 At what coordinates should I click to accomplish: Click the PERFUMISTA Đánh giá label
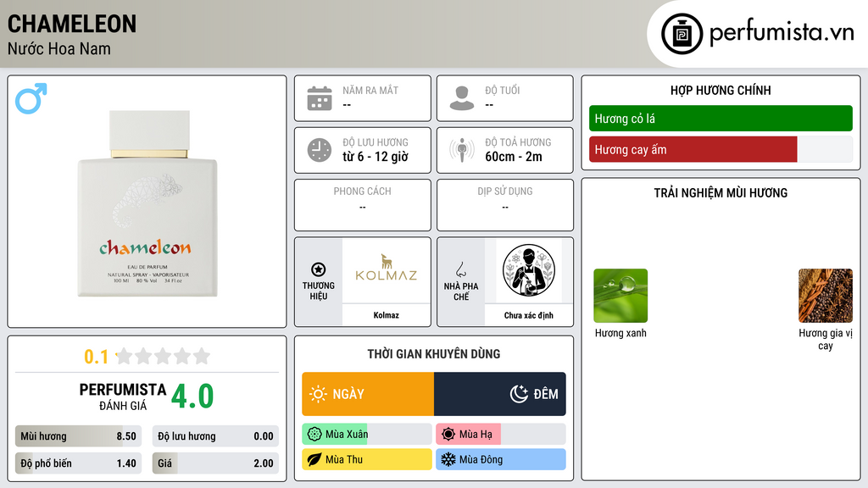point(123,396)
